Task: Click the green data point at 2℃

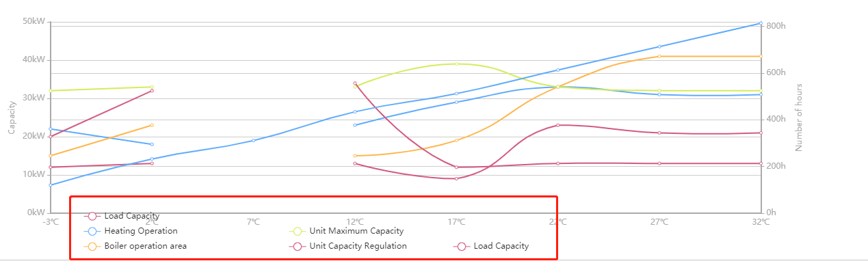Action: tap(152, 87)
